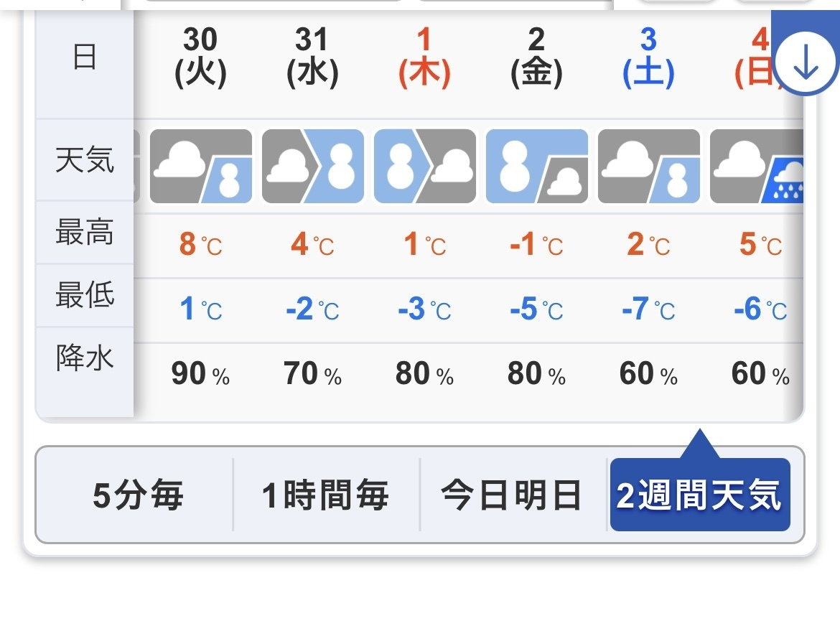Switch to the 1時間毎 tab
The image size is (840, 621).
325,496
